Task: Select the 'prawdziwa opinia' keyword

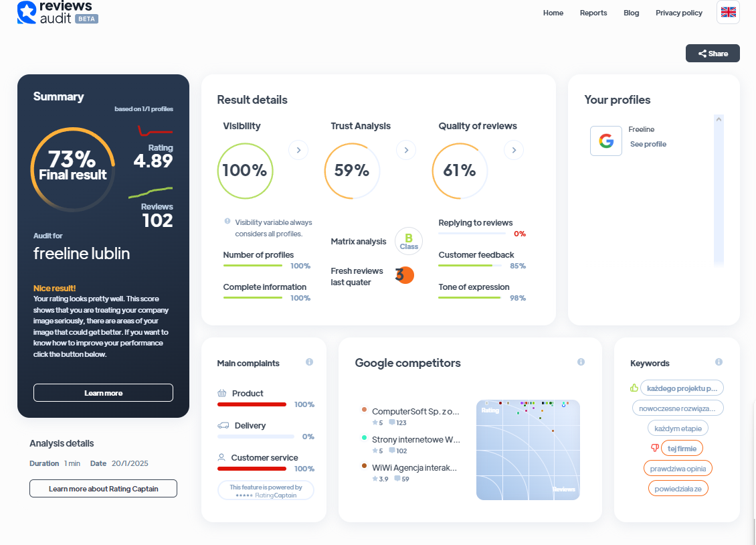Action: pos(678,468)
